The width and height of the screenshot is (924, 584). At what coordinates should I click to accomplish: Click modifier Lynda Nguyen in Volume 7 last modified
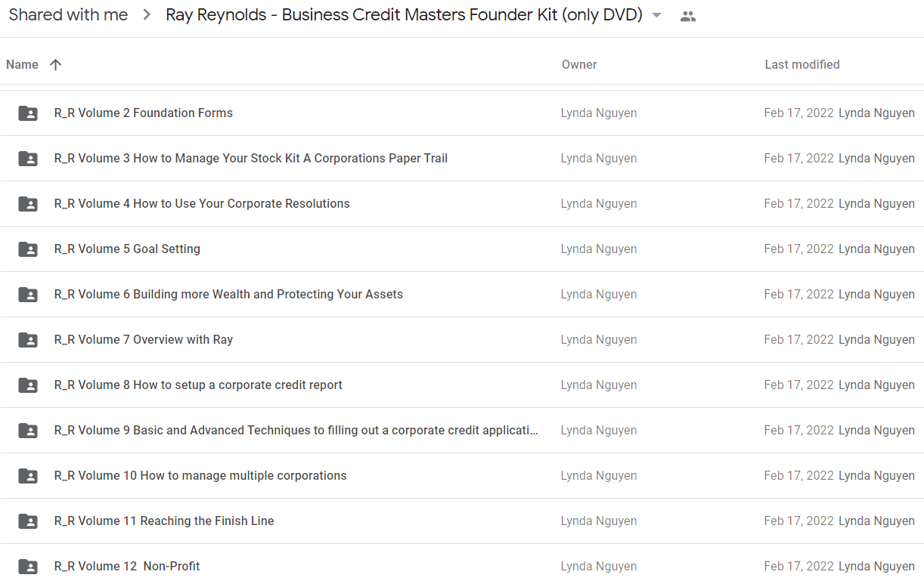876,340
